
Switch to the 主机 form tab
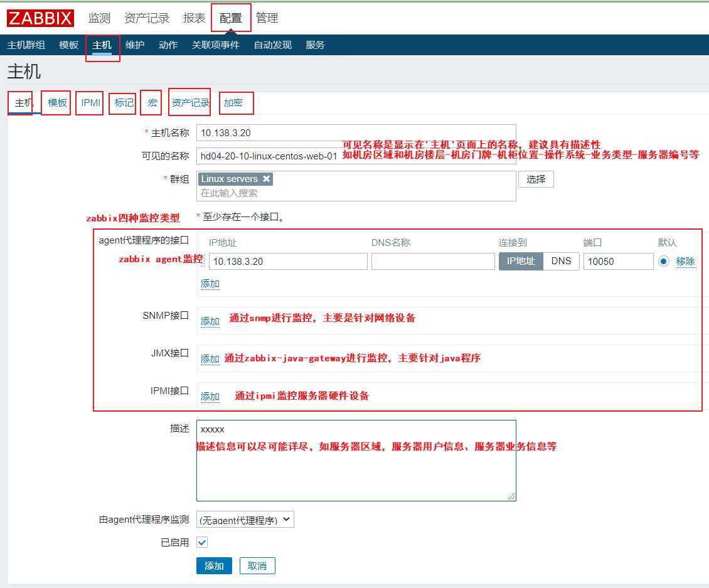point(24,103)
